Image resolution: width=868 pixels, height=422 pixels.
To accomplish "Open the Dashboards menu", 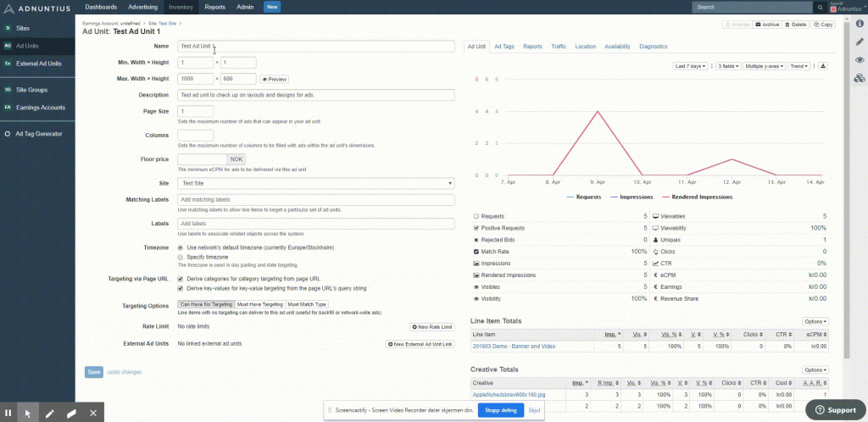I will click(101, 7).
